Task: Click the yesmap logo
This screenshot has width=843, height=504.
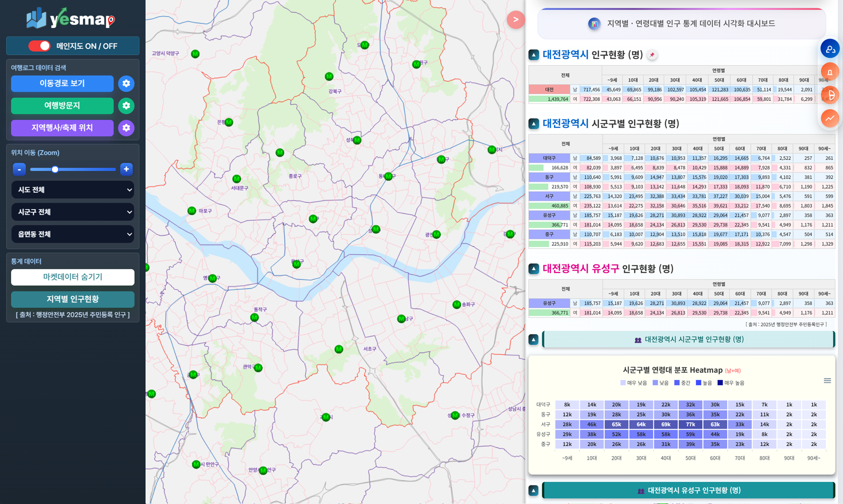Action: click(71, 19)
